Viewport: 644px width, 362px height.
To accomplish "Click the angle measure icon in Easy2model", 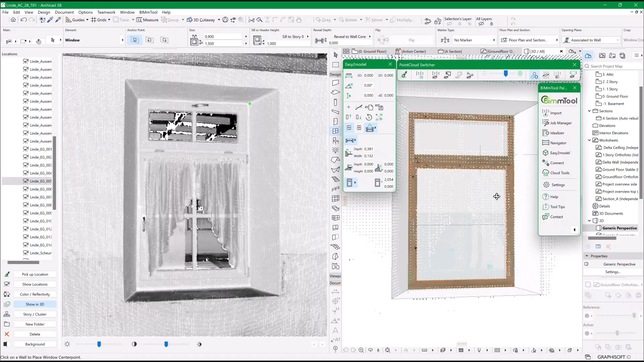I will [349, 85].
